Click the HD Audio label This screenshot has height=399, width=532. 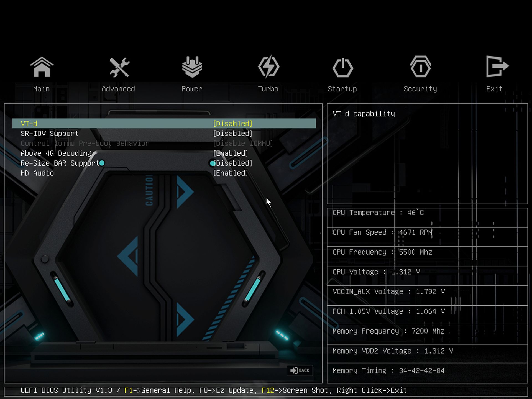click(x=37, y=173)
